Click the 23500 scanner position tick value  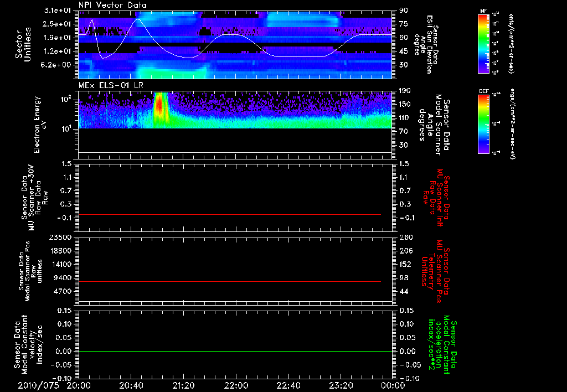[x=61, y=237]
